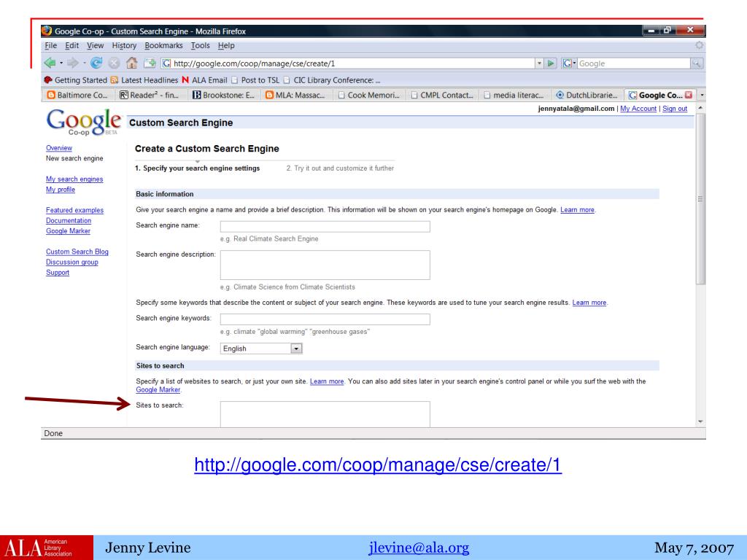Screen dimensions: 747x560
Task: Open the search engine selector G icon
Action: pyautogui.click(x=568, y=63)
